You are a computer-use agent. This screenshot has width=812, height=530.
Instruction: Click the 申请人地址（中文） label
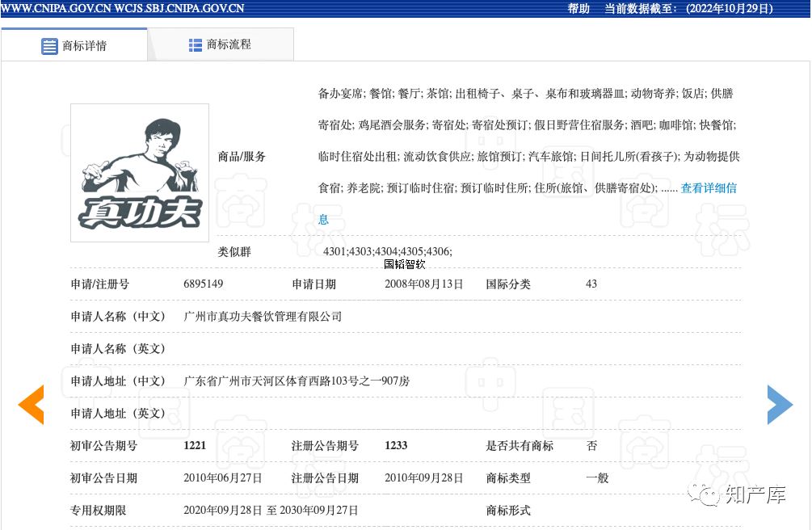[x=117, y=381]
